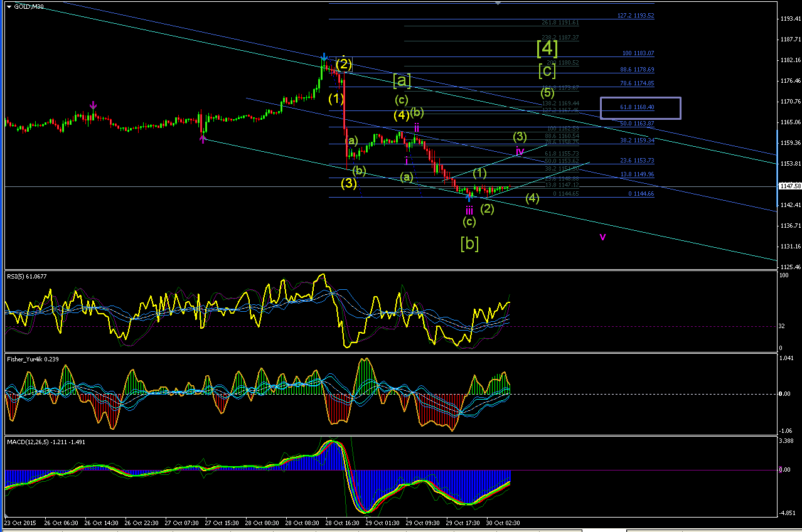Select purple down arrow above 26 Oct candles
Screen dimensions: 802x532
[93, 105]
